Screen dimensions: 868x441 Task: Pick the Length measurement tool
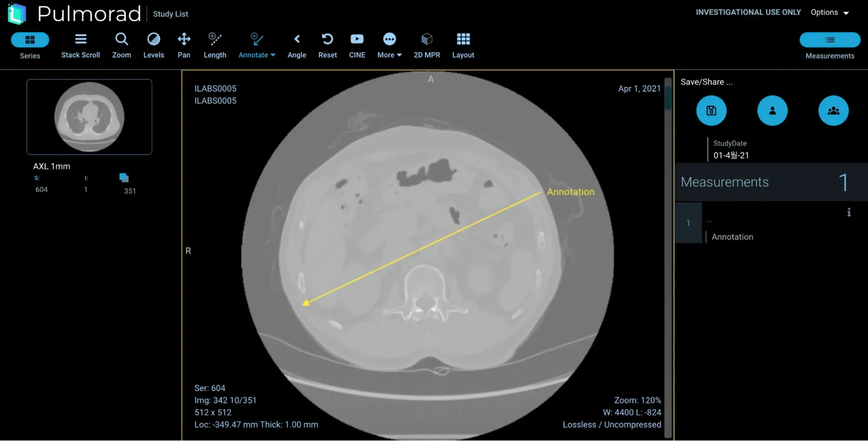pyautogui.click(x=215, y=45)
